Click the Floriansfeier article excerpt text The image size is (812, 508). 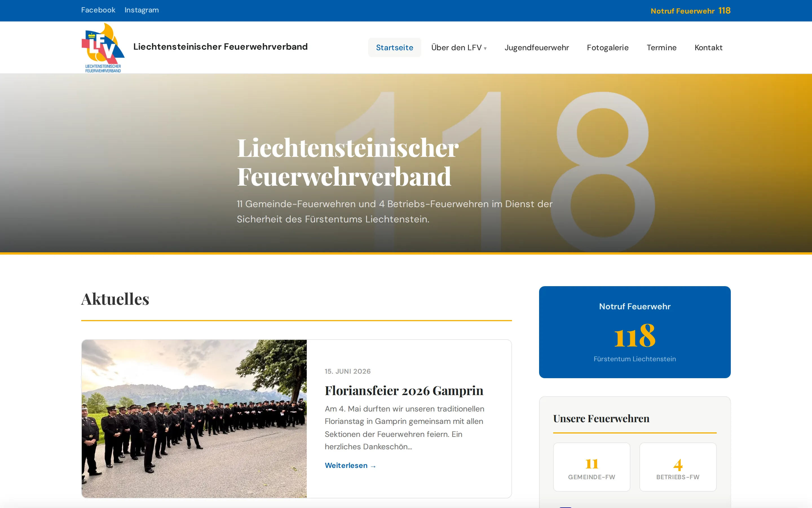coord(405,428)
